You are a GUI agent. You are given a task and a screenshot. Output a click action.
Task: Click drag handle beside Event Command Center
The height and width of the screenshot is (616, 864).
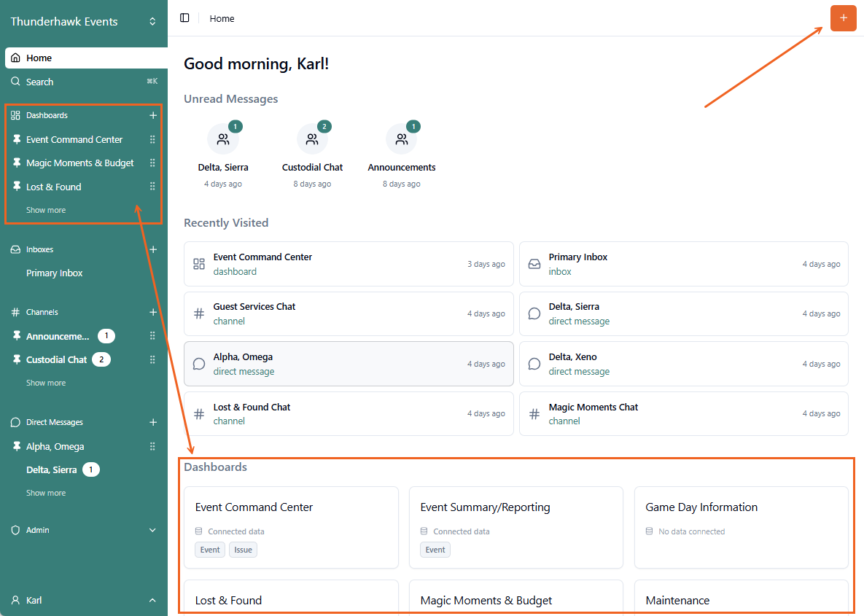pos(152,139)
